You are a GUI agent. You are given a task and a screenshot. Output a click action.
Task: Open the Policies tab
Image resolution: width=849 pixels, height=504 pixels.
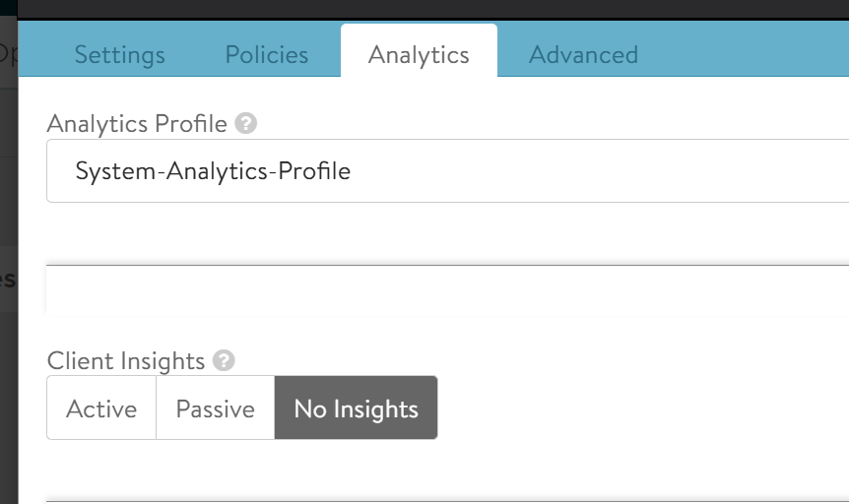click(267, 54)
